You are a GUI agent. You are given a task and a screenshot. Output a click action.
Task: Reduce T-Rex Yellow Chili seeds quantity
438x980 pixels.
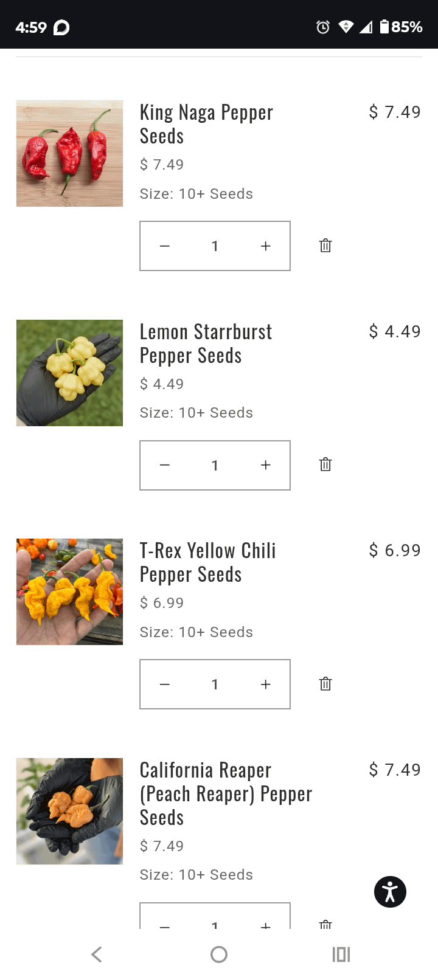coord(165,685)
